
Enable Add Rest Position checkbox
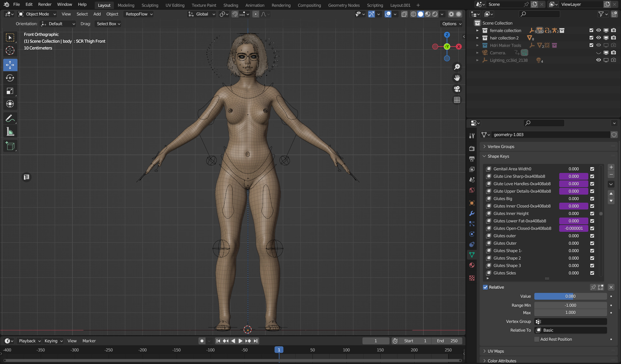pos(537,339)
